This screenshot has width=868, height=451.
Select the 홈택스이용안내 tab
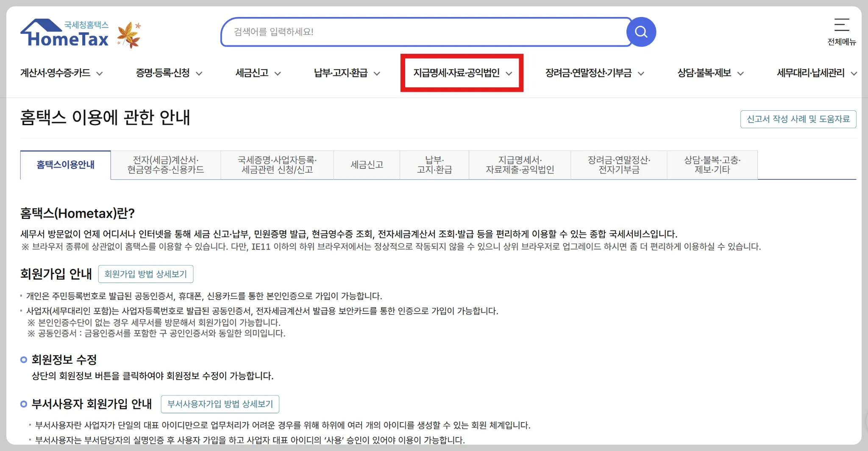[x=65, y=165]
